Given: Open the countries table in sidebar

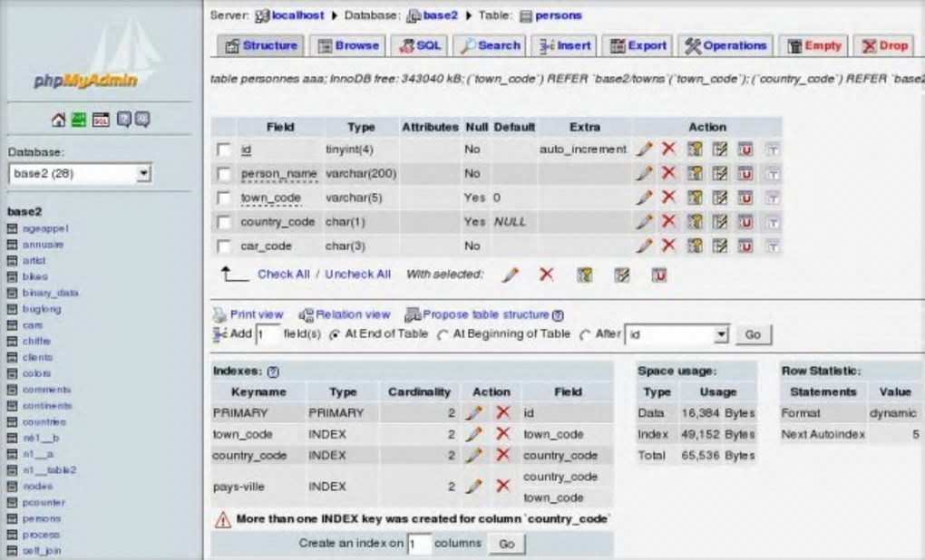Looking at the screenshot, I should coord(44,422).
